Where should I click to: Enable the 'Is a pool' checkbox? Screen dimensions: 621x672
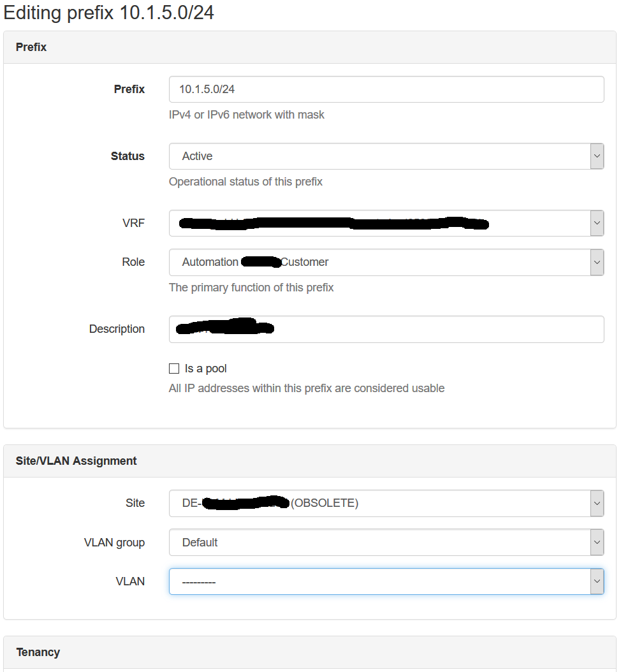[x=173, y=368]
